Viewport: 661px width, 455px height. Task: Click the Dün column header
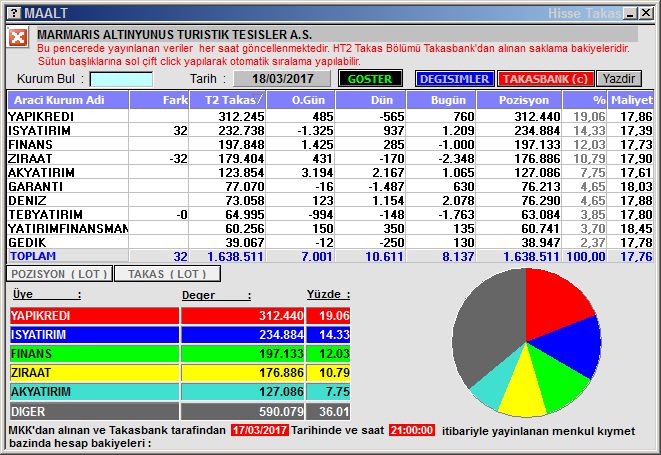click(x=371, y=100)
